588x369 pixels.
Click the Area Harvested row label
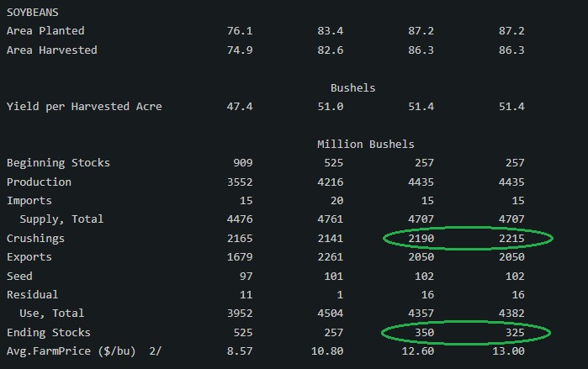(x=52, y=50)
